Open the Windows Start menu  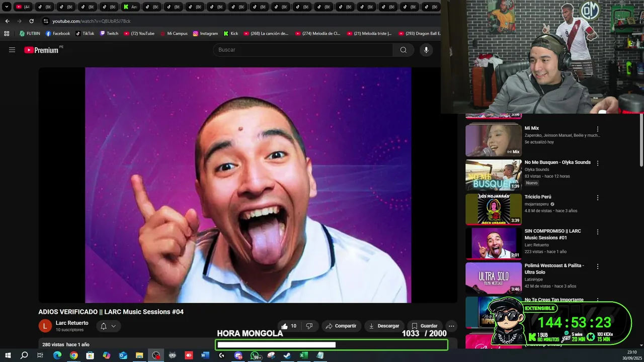[8, 355]
